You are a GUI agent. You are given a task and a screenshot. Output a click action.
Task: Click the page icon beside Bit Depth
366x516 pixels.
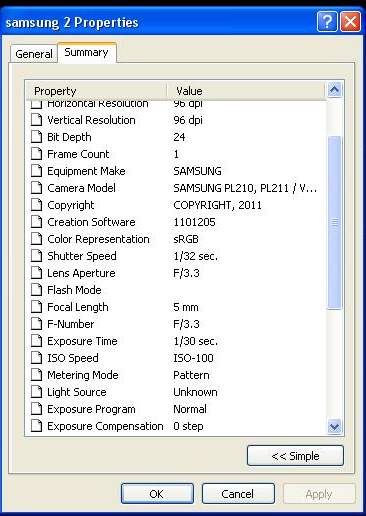point(37,137)
